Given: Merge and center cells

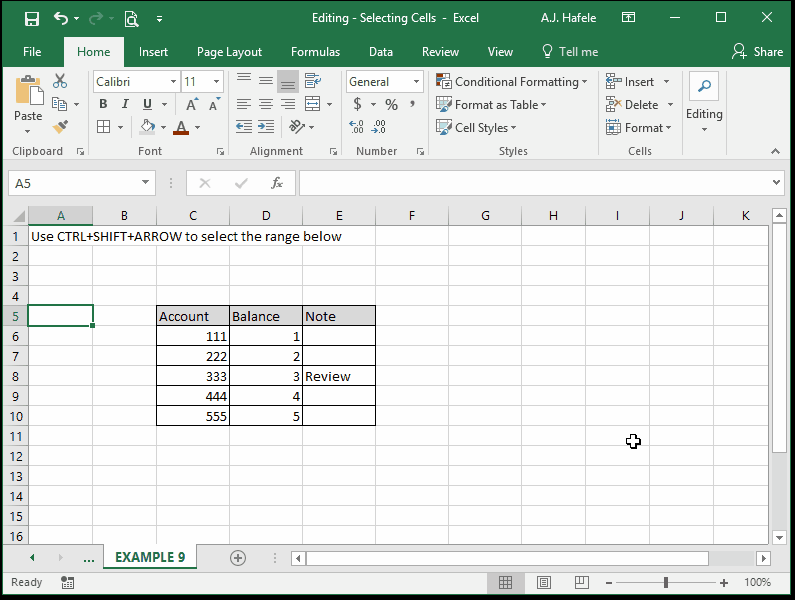Looking at the screenshot, I should click(x=312, y=104).
